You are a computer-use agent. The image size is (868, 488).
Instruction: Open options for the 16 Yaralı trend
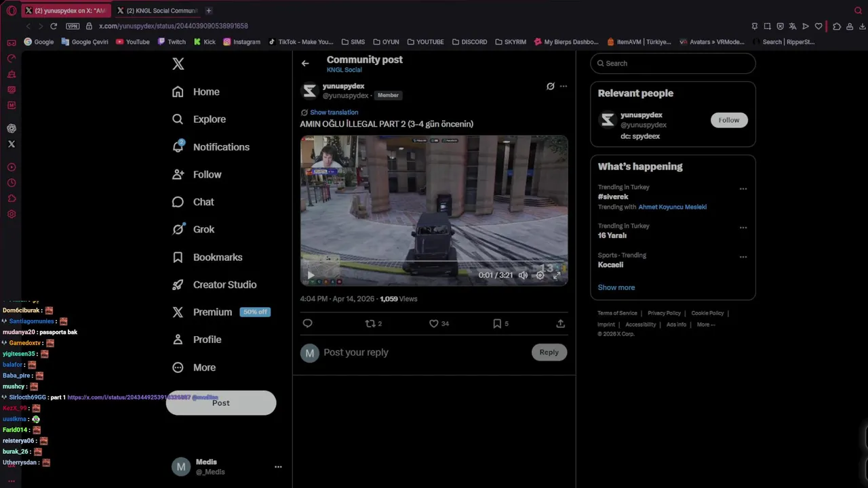point(743,228)
